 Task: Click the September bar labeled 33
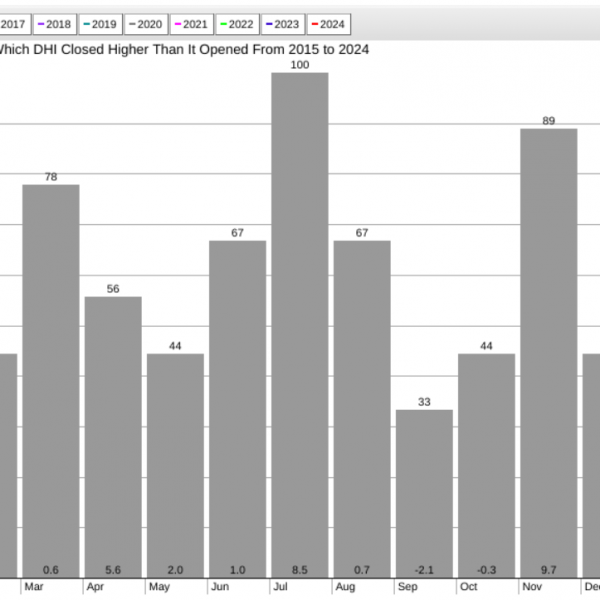point(424,494)
